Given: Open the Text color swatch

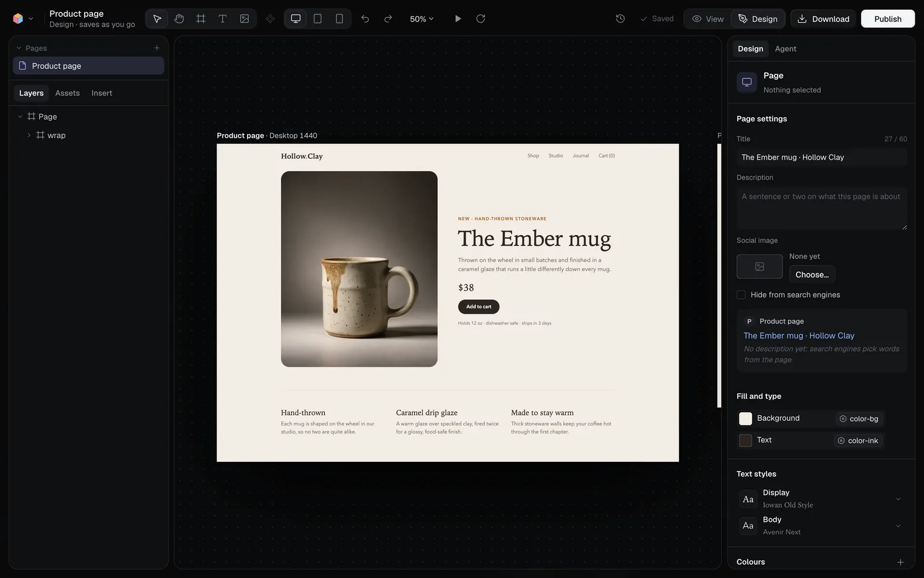Looking at the screenshot, I should tap(746, 440).
